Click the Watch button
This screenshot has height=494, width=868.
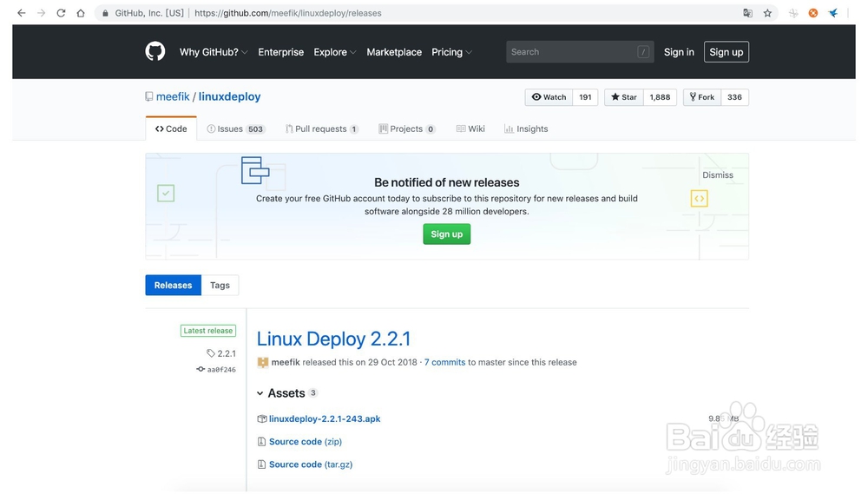coord(549,97)
